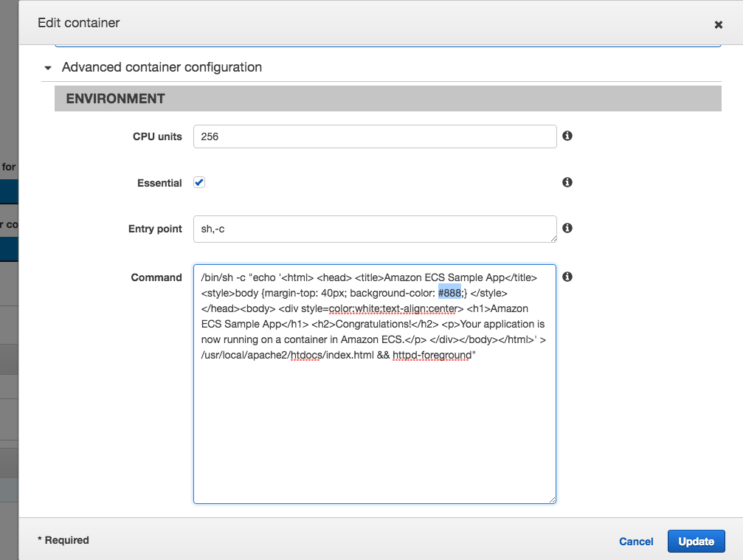Uncheck the Essential checkbox
This screenshot has height=560, width=743.
[x=199, y=182]
